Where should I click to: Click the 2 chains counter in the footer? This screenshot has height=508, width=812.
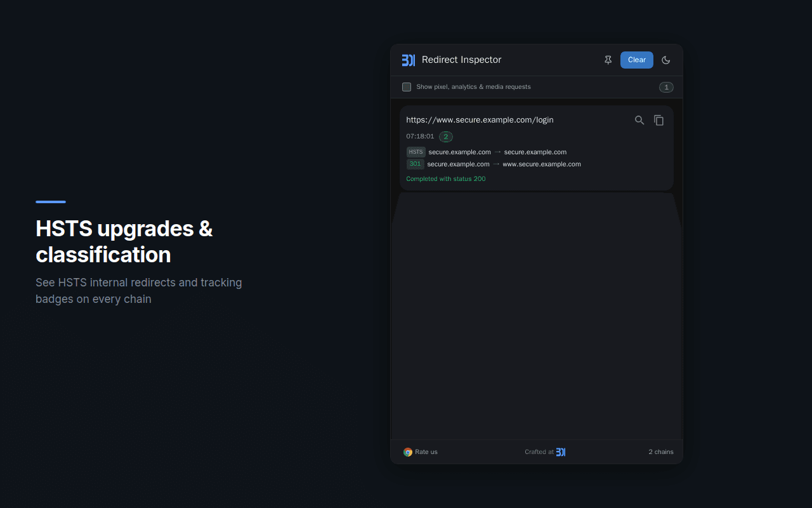click(x=660, y=451)
